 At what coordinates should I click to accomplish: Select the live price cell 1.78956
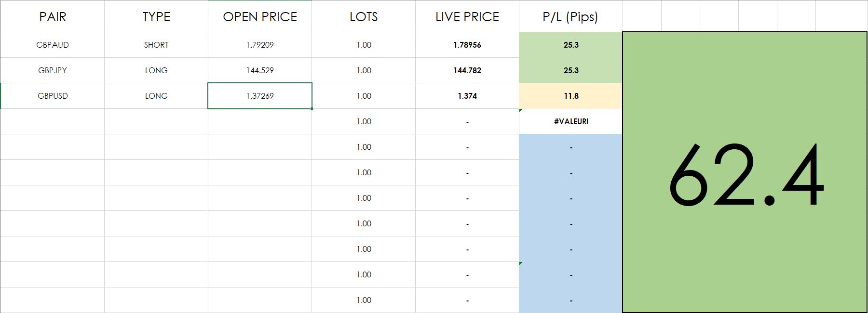click(467, 45)
